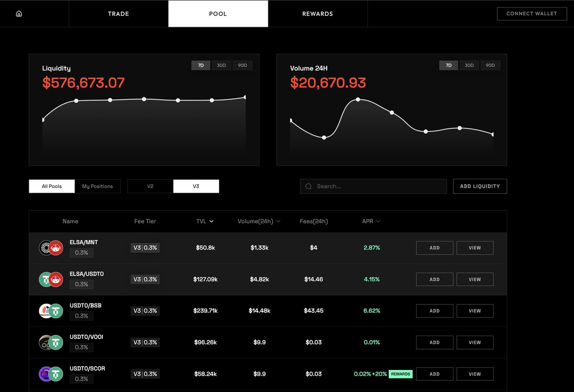Select 90D range on Liquidity chart
Viewport: 574px width, 392px height.
[243, 65]
